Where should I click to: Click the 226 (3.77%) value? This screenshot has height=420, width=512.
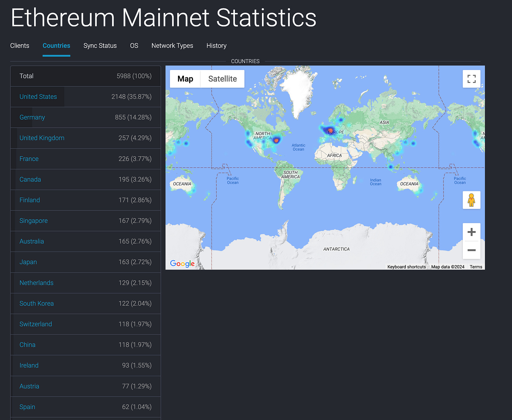135,159
